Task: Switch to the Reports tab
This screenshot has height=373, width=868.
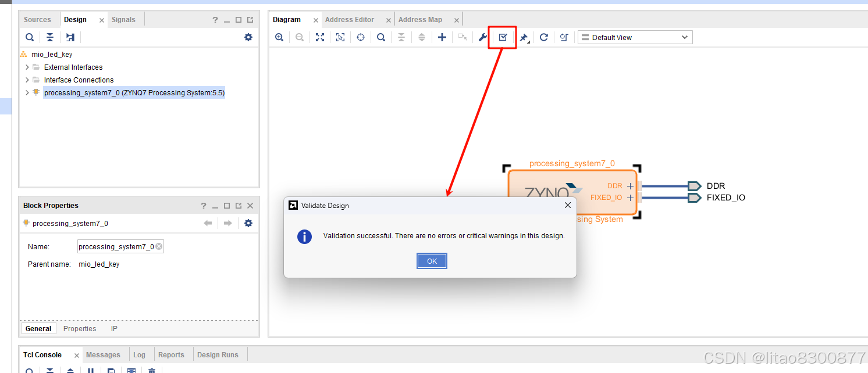Action: [x=171, y=355]
